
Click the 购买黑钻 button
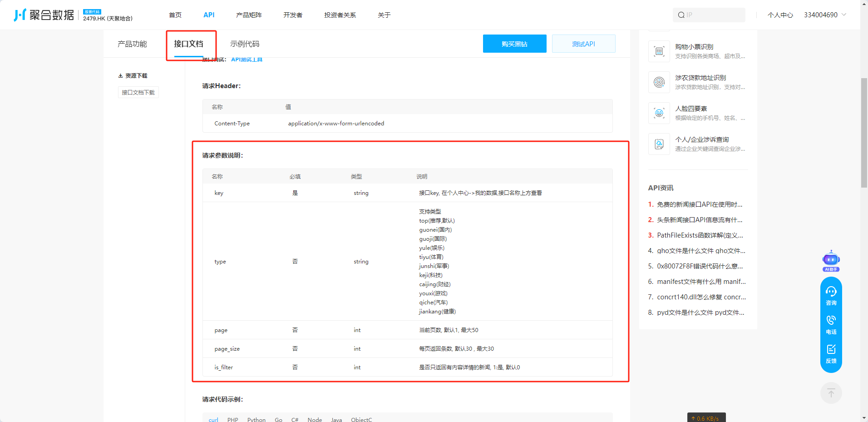click(514, 44)
